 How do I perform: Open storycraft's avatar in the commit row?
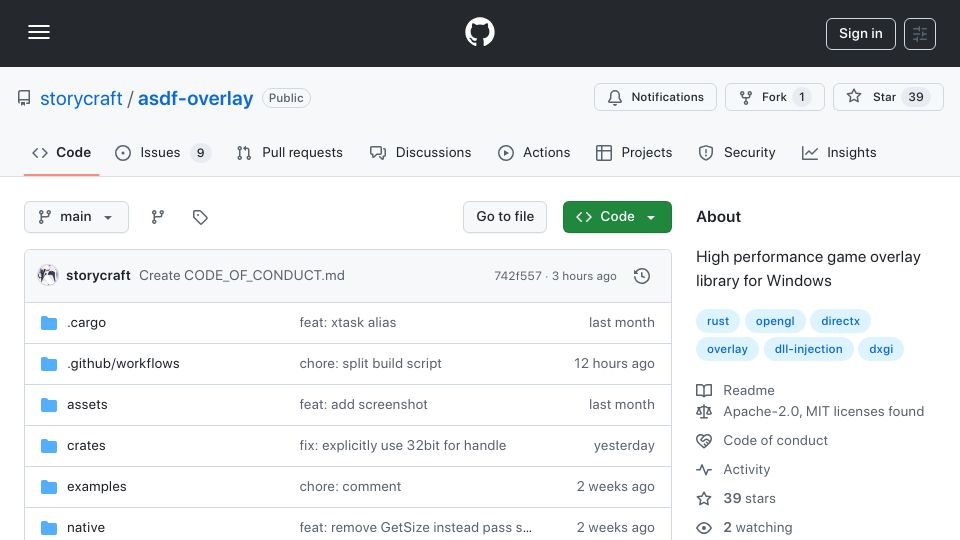48,276
